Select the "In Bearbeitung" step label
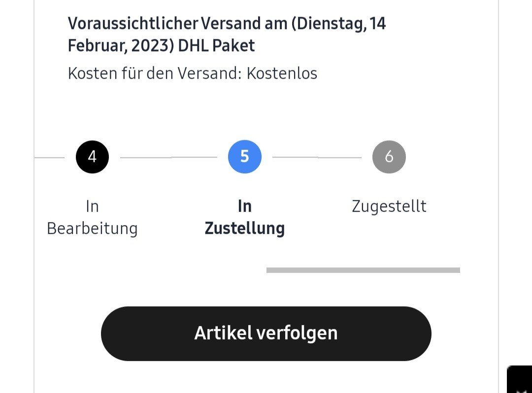This screenshot has width=532, height=393. click(92, 217)
